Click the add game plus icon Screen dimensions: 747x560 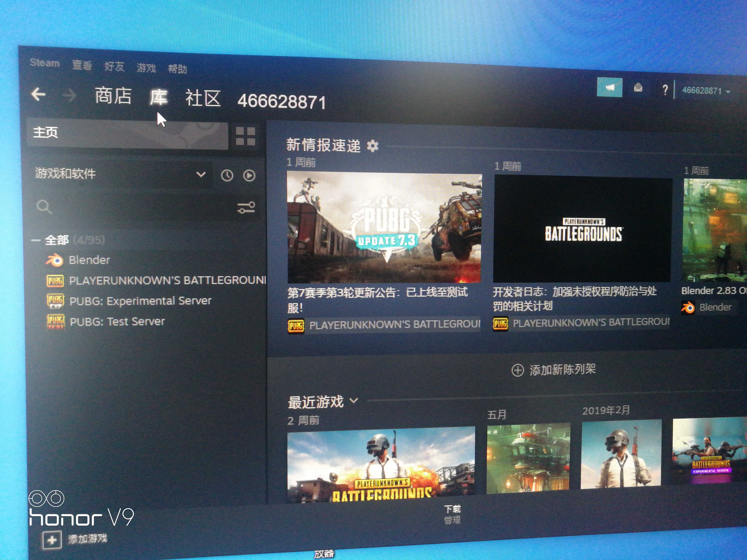[x=52, y=540]
